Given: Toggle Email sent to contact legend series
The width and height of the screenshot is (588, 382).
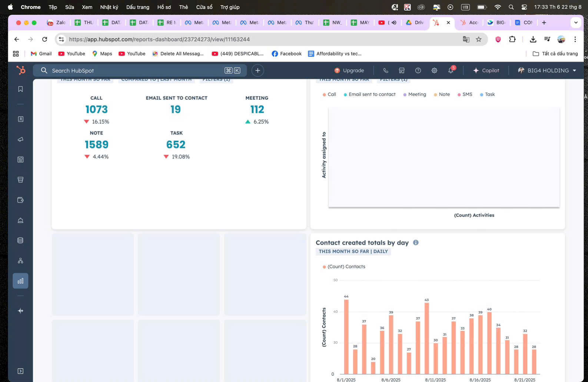Looking at the screenshot, I should pyautogui.click(x=369, y=94).
